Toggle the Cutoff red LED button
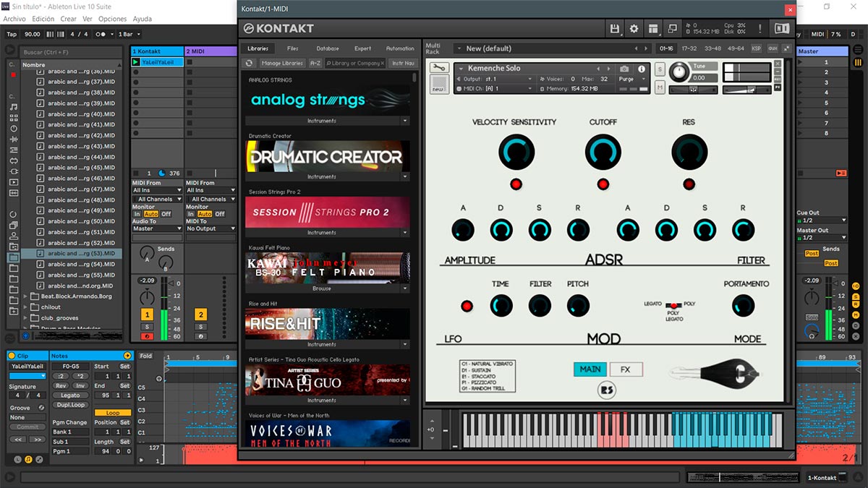Image resolution: width=868 pixels, height=488 pixels. tap(603, 184)
